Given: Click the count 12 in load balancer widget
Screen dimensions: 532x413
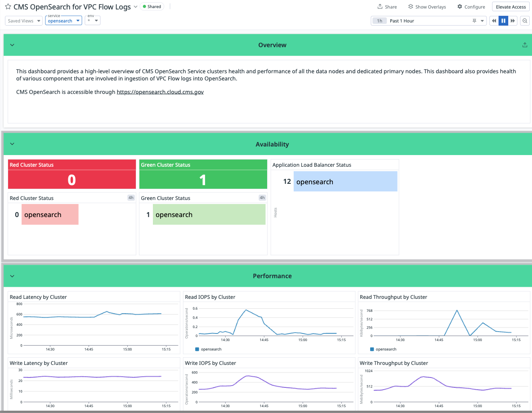Looking at the screenshot, I should [x=287, y=182].
